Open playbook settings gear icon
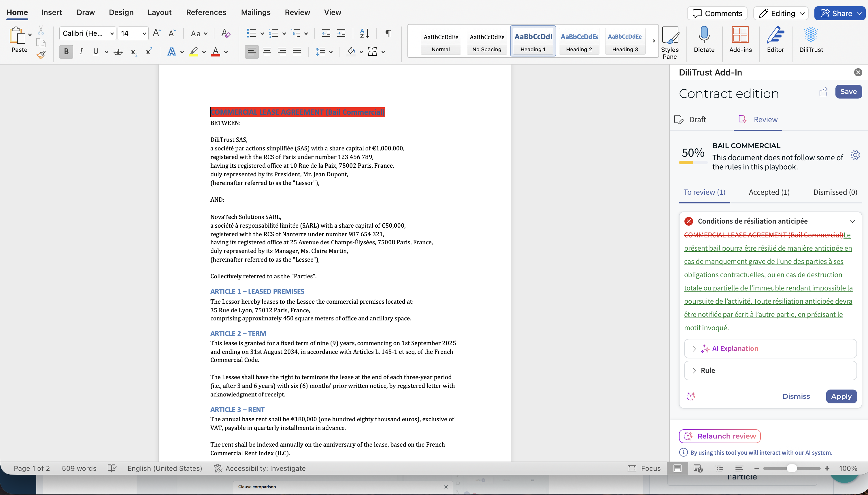 (x=855, y=155)
